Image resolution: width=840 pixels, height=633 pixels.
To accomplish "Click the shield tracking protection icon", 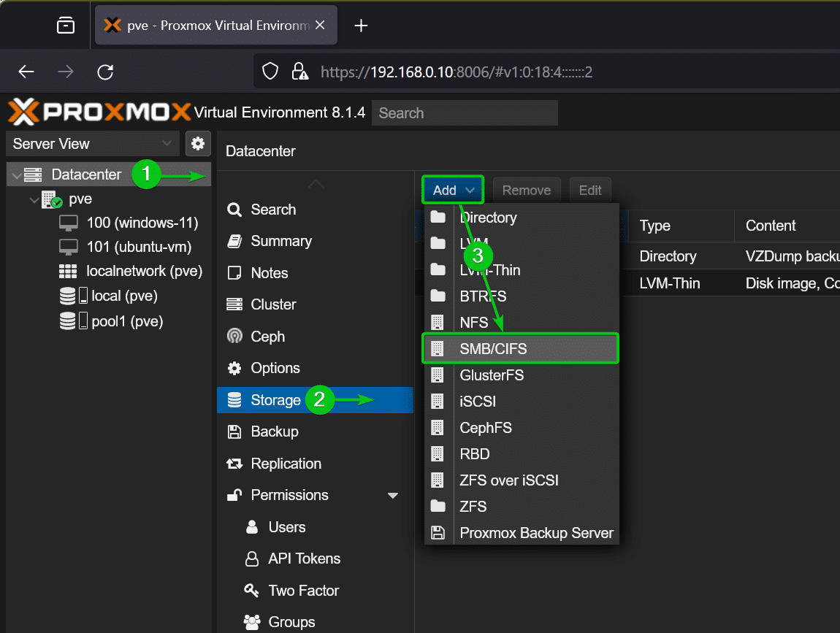I will tap(270, 72).
